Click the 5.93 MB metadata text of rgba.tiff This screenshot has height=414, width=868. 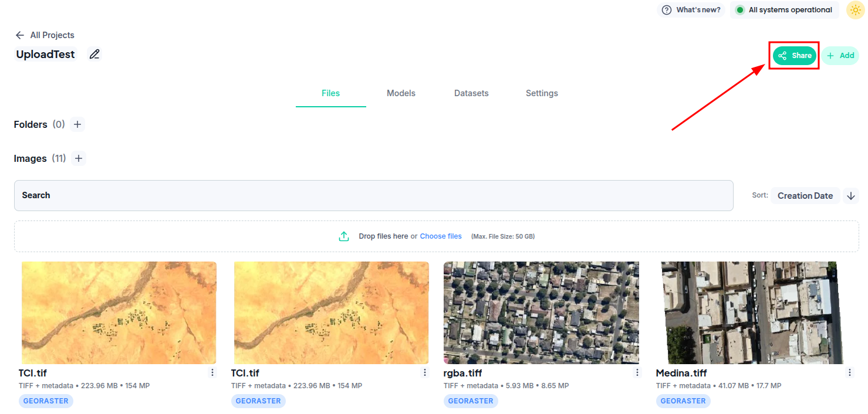tap(519, 386)
